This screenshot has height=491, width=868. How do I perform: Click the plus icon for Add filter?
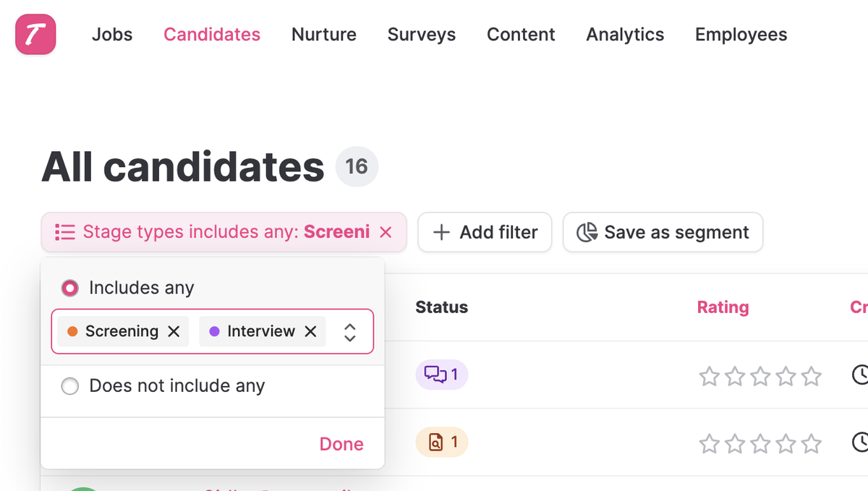pos(441,232)
